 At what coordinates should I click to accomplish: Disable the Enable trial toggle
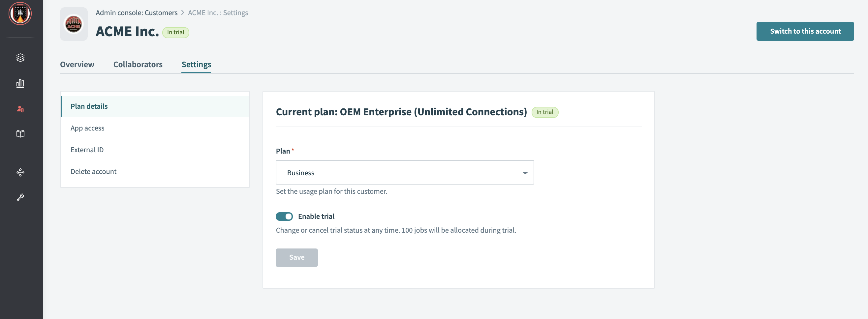pyautogui.click(x=284, y=216)
